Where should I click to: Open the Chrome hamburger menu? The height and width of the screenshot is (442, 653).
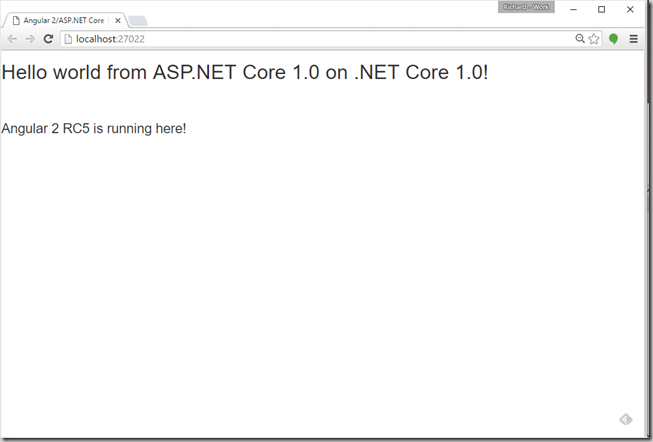click(633, 39)
